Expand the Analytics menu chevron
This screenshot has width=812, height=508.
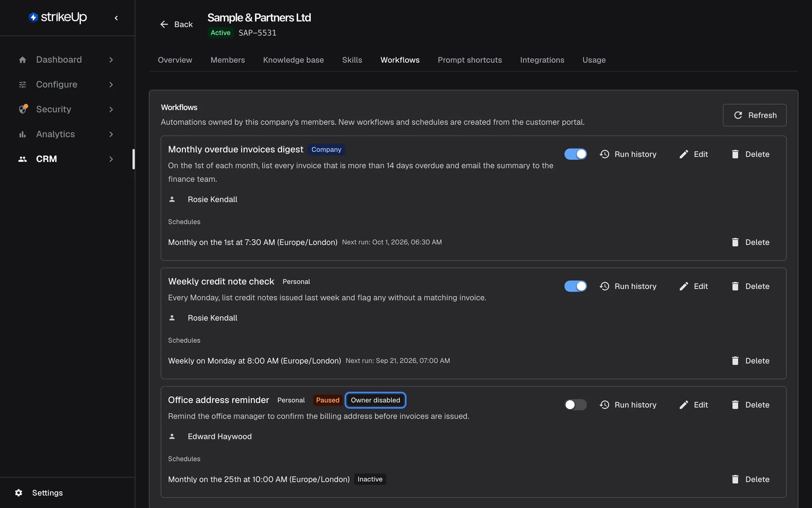point(111,134)
